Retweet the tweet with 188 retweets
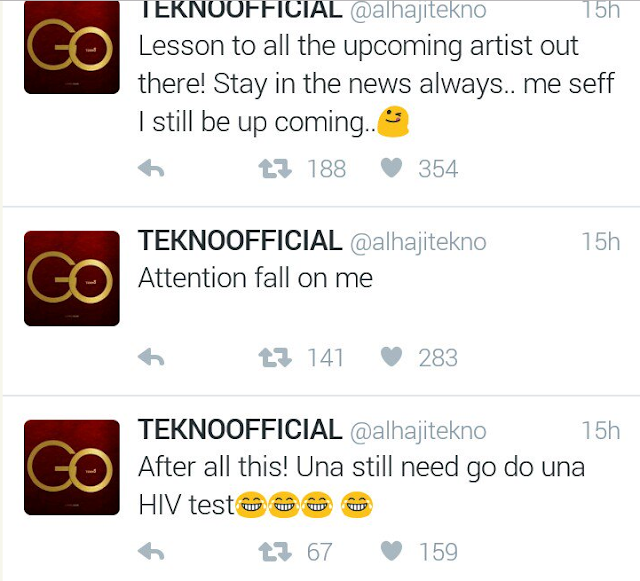 pos(274,169)
